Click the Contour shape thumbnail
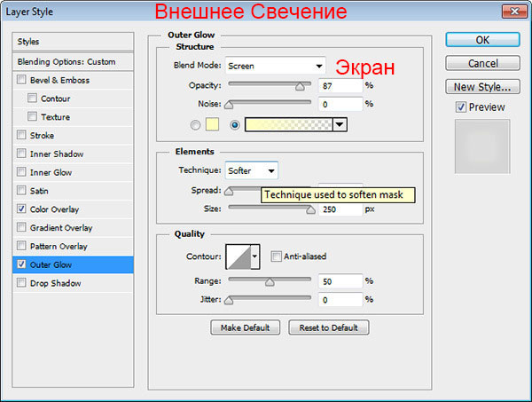The image size is (532, 402). [239, 256]
